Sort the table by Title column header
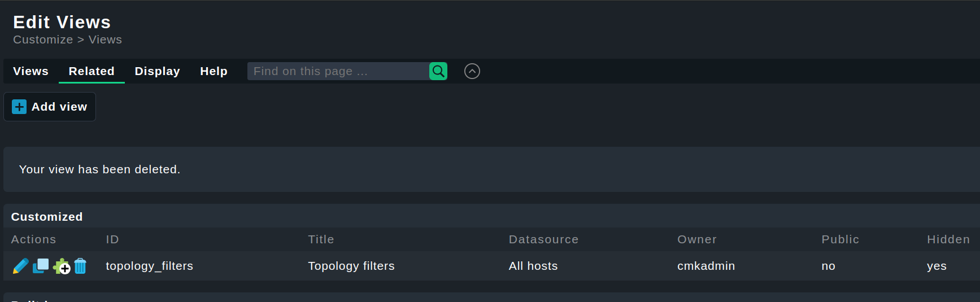980x302 pixels. tap(321, 239)
